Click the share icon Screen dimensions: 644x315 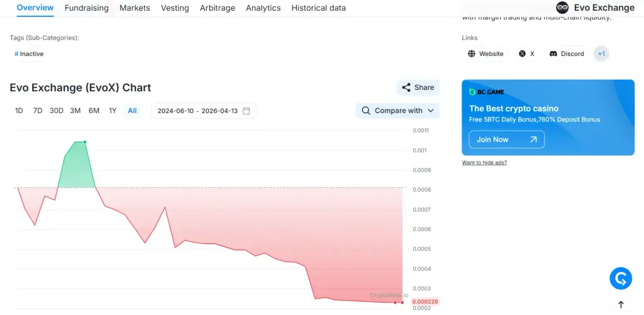pyautogui.click(x=406, y=87)
